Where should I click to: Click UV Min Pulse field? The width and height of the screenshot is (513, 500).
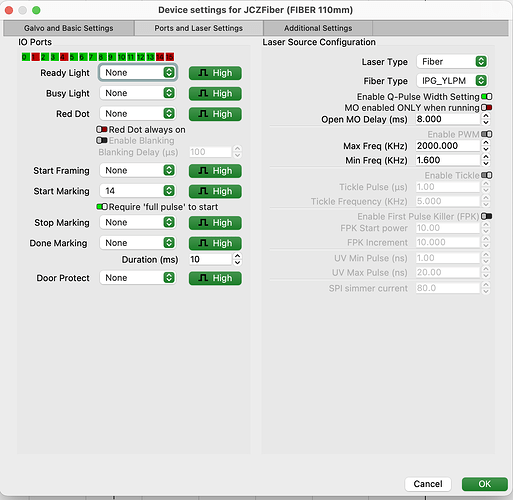(448, 258)
